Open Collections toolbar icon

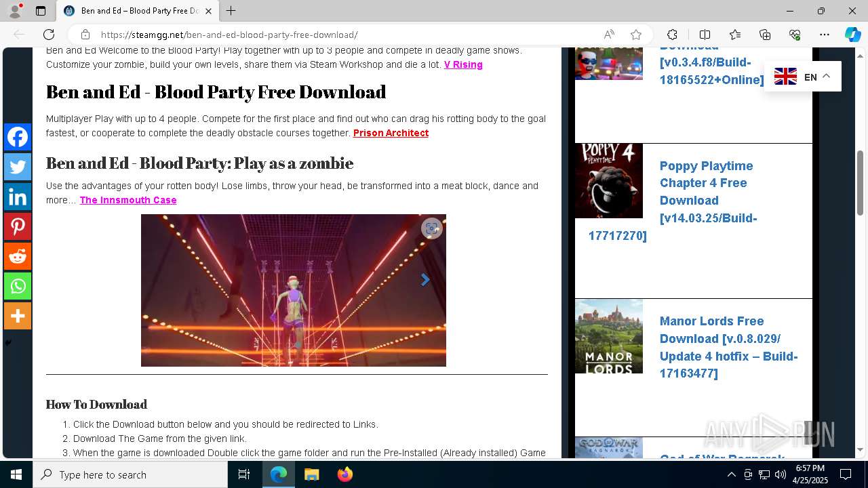765,35
